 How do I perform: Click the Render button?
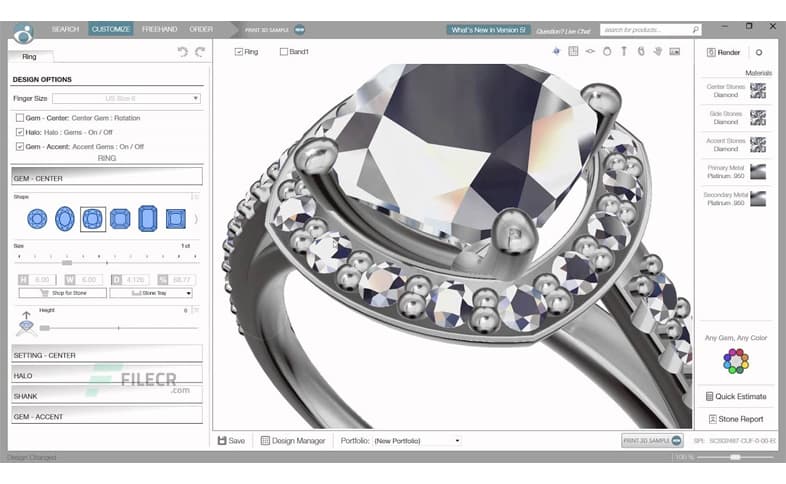pyautogui.click(x=723, y=52)
